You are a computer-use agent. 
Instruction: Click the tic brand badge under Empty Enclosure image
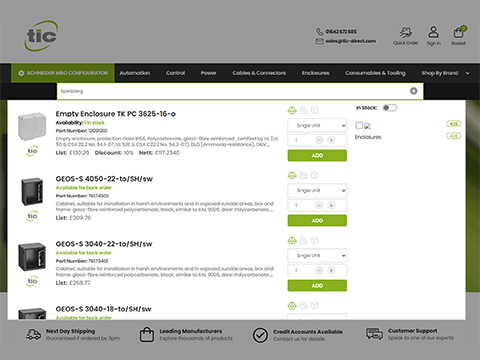click(32, 151)
